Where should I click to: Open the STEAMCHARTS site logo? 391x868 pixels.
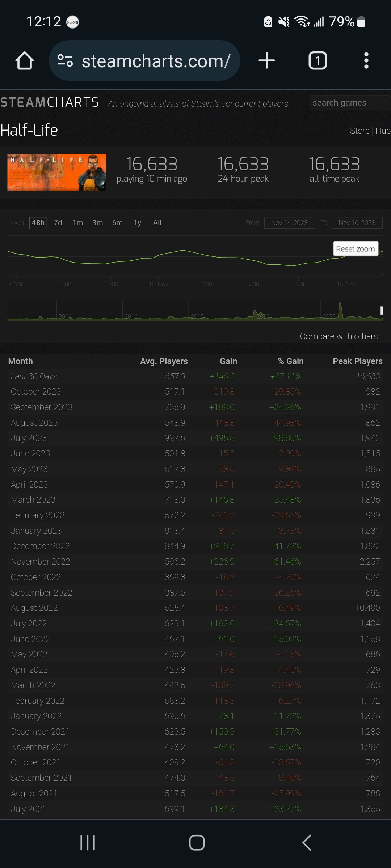[50, 102]
